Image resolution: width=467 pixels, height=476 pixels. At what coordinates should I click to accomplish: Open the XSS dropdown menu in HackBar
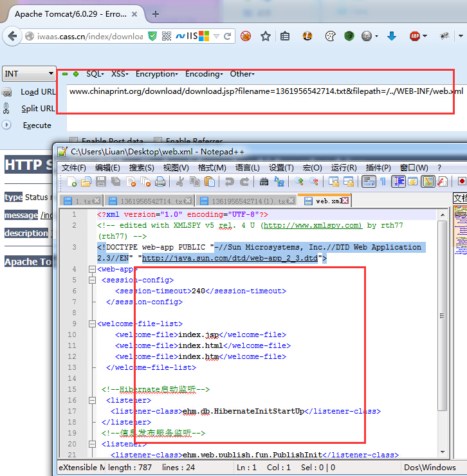click(x=120, y=74)
